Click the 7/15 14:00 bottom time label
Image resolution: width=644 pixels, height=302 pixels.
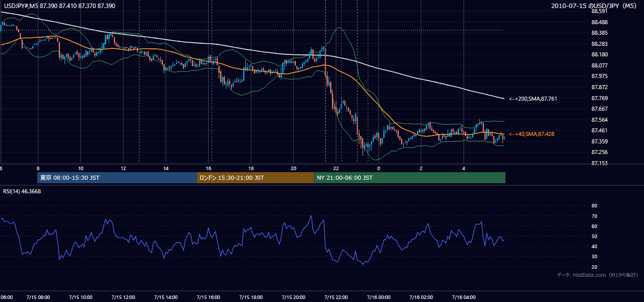166,297
